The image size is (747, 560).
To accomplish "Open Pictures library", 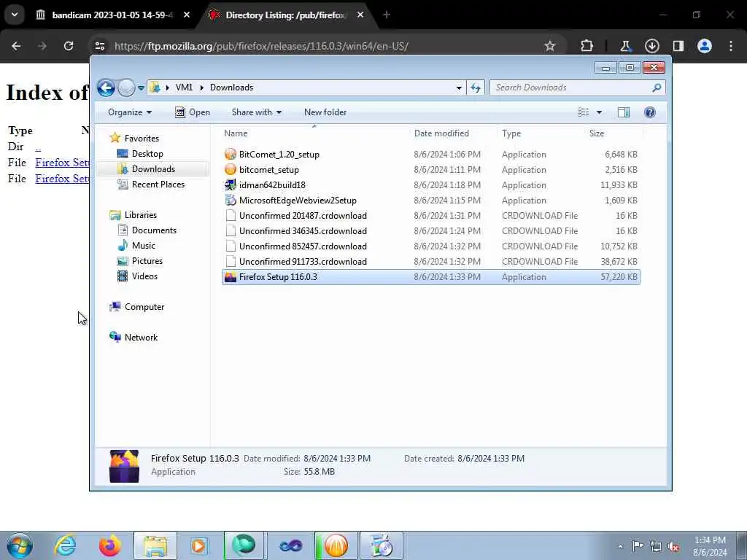I will pos(147,261).
